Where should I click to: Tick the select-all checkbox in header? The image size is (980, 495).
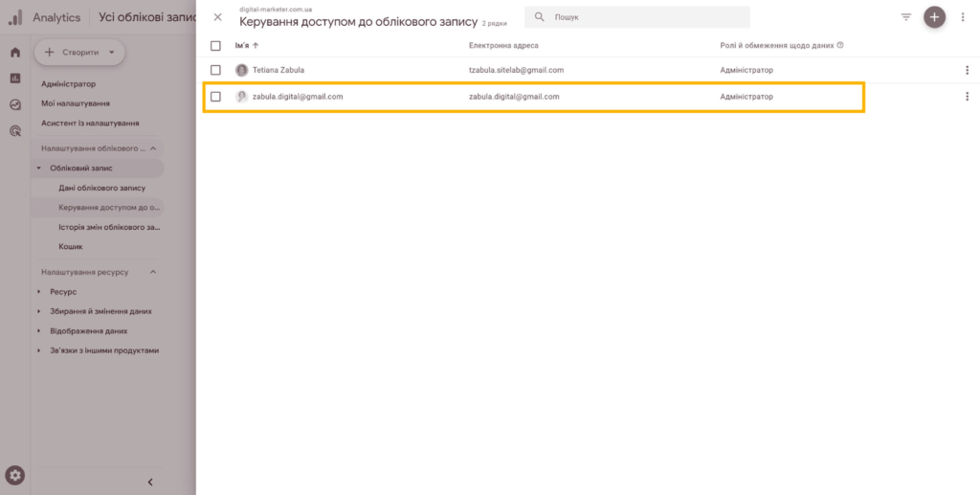tap(215, 46)
